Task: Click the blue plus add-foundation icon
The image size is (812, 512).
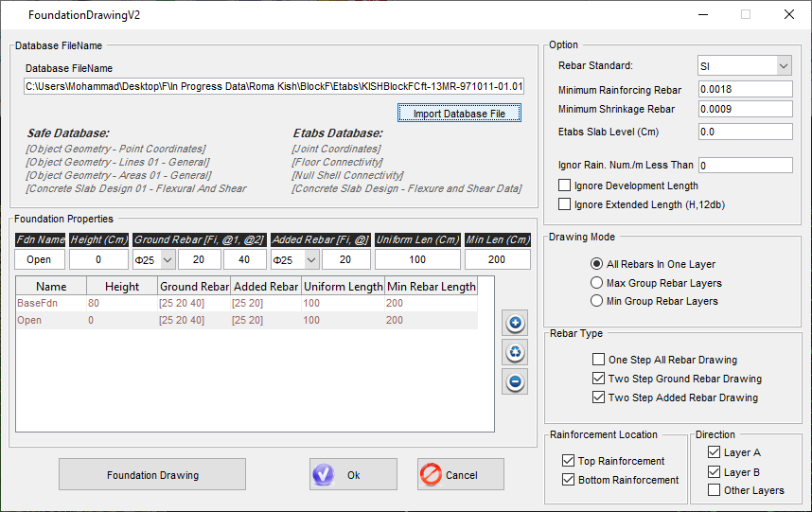Action: [516, 324]
